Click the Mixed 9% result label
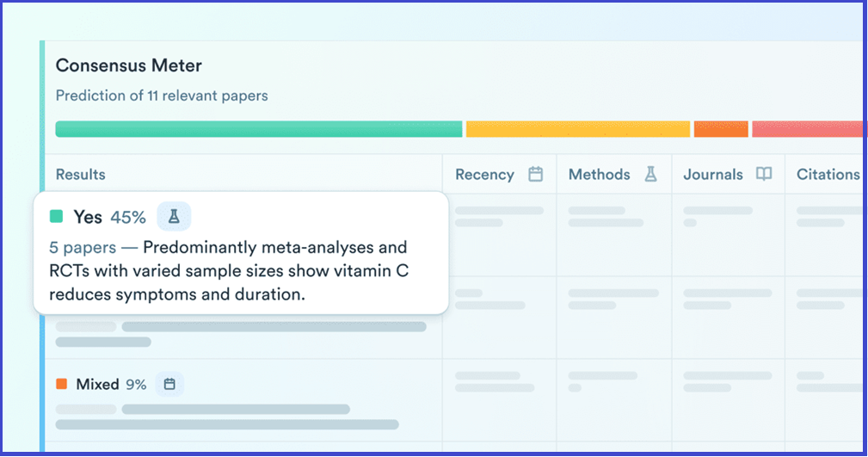Viewport: 868px width, 457px height. [111, 384]
